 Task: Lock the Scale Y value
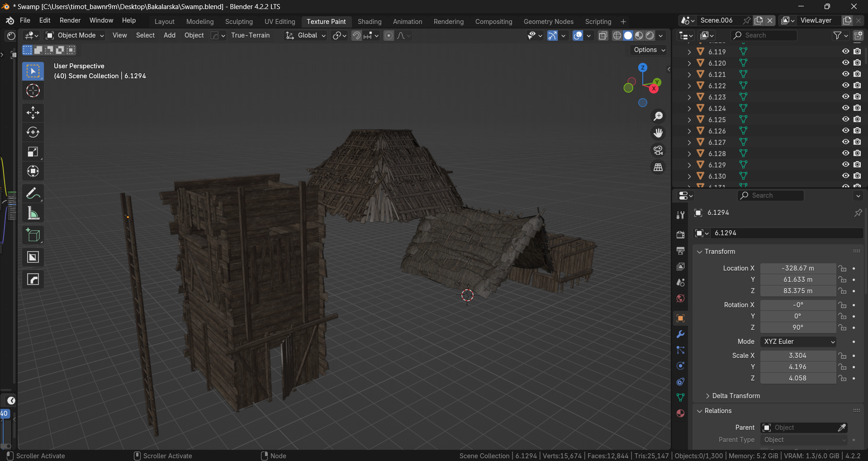(x=842, y=367)
